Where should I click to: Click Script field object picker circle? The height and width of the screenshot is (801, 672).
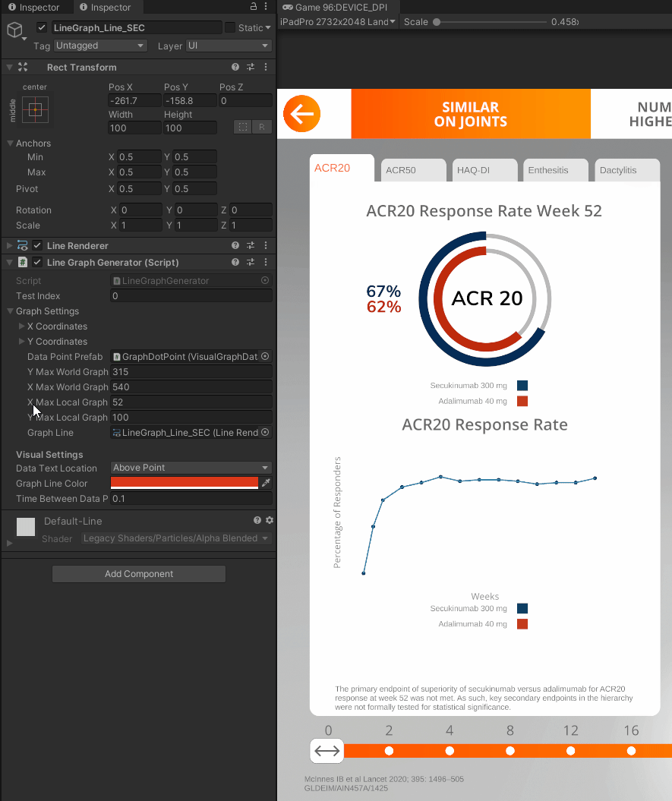[265, 280]
